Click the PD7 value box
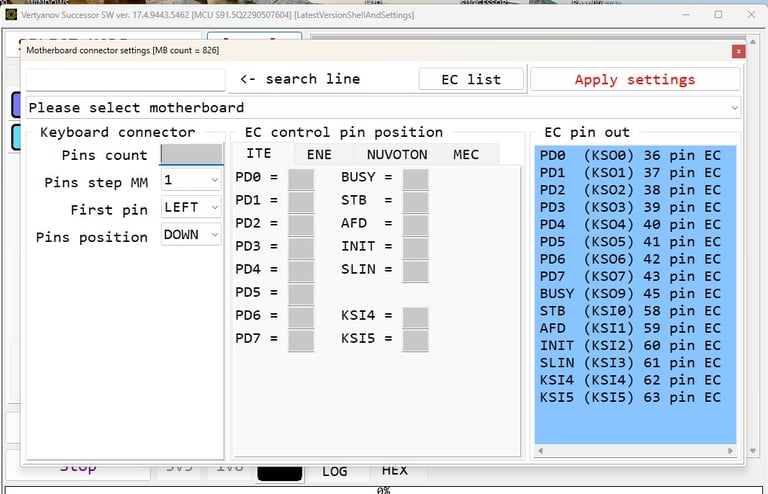This screenshot has width=768, height=494. (301, 340)
